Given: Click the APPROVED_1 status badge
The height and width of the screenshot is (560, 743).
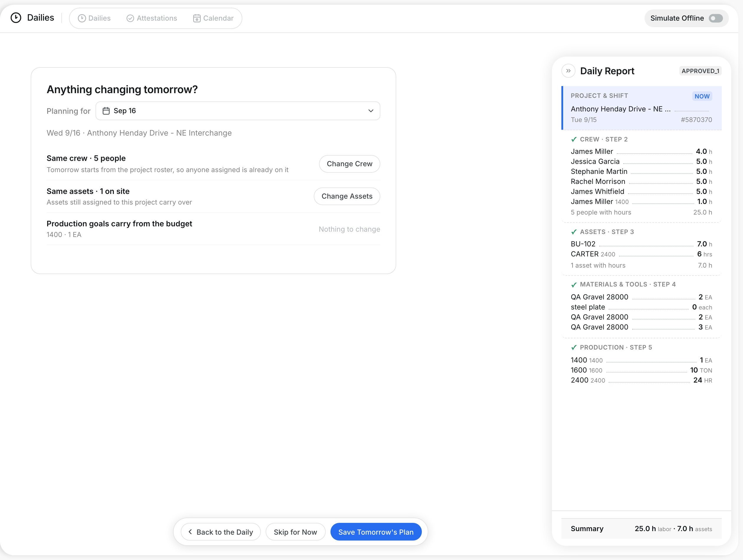Looking at the screenshot, I should click(x=700, y=71).
